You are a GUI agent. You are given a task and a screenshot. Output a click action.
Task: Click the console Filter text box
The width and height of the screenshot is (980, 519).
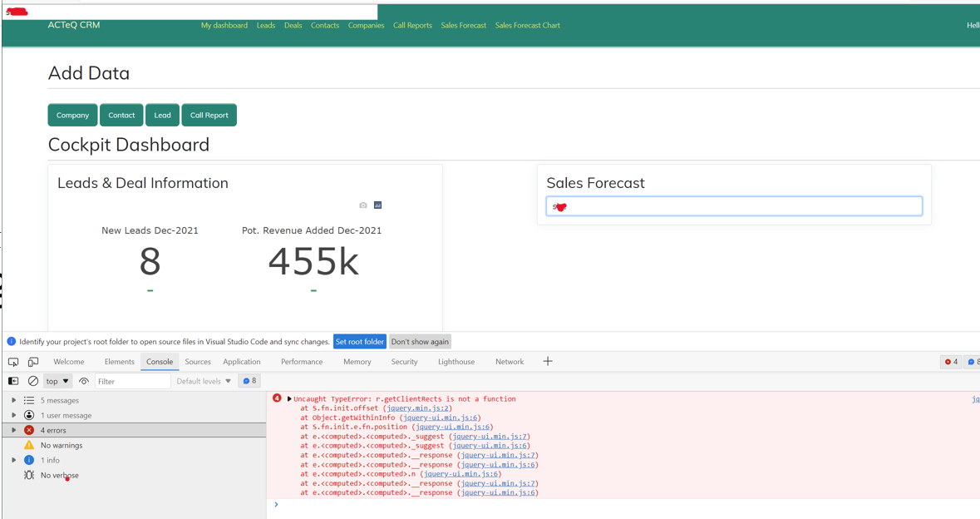[132, 381]
